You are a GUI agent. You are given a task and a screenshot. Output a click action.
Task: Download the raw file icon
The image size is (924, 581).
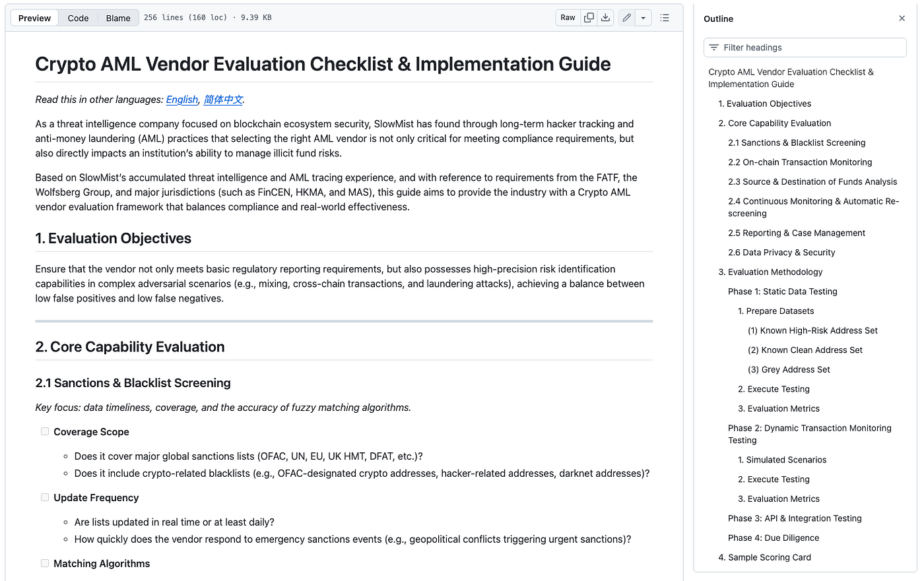pos(605,18)
